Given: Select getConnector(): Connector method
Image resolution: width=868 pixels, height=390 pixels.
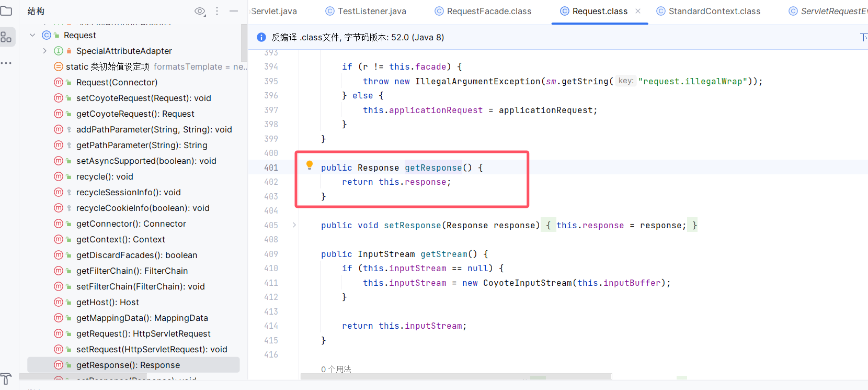Looking at the screenshot, I should (x=131, y=224).
